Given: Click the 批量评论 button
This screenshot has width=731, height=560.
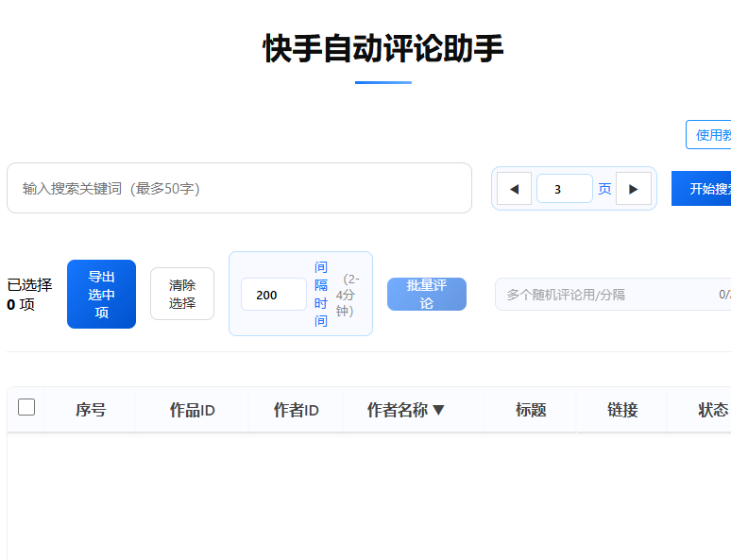Looking at the screenshot, I should click(426, 294).
